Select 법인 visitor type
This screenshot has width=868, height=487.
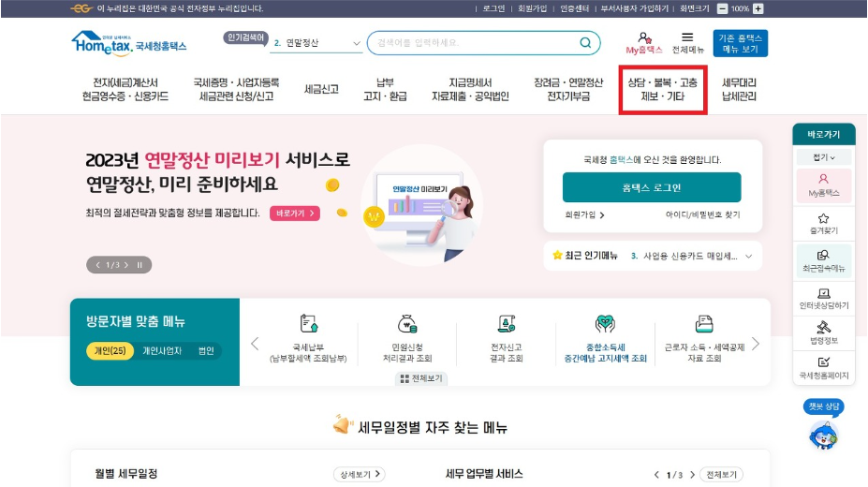[206, 351]
